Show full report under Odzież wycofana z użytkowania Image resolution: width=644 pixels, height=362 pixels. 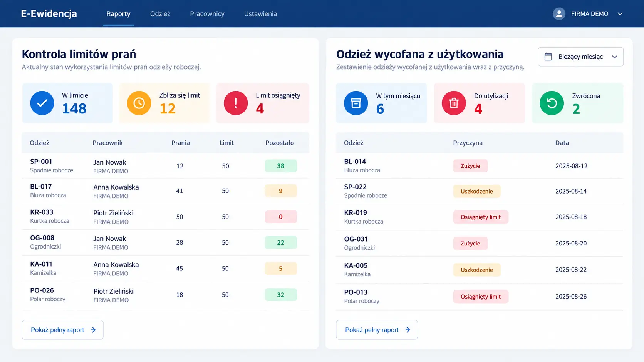pos(377,330)
